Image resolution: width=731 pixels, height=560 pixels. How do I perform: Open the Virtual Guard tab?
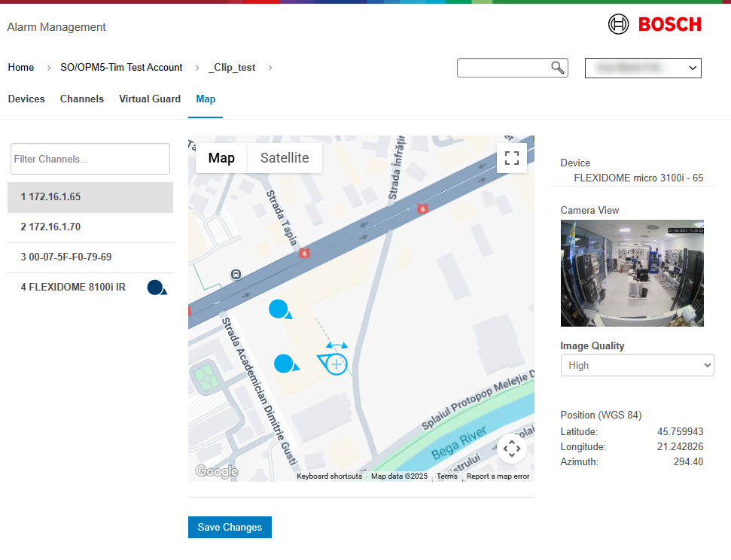click(x=150, y=99)
